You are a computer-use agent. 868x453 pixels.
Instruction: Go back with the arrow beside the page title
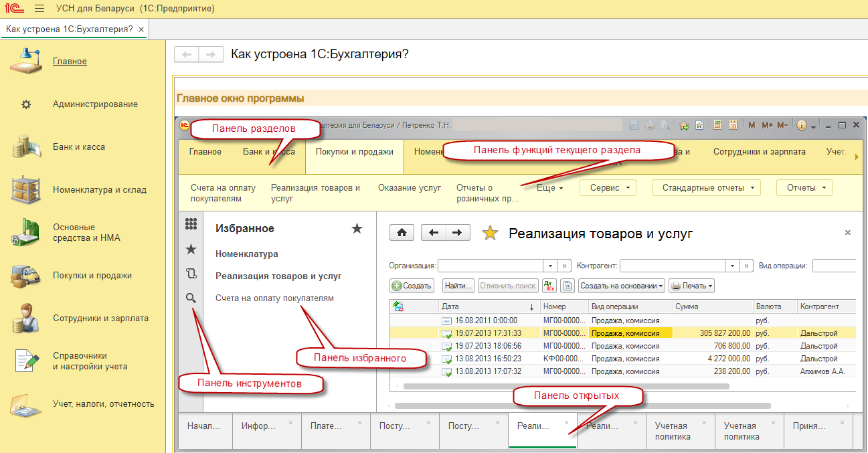pyautogui.click(x=187, y=55)
